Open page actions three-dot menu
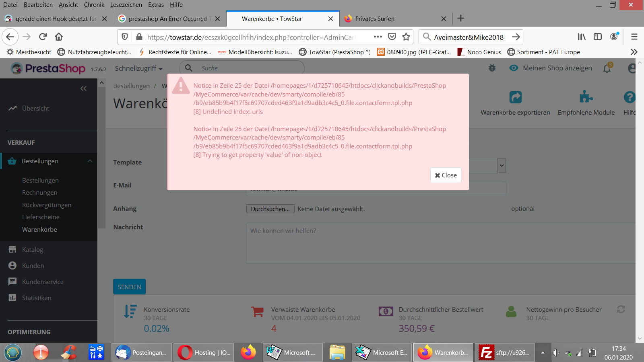The width and height of the screenshot is (644, 362). 378,37
